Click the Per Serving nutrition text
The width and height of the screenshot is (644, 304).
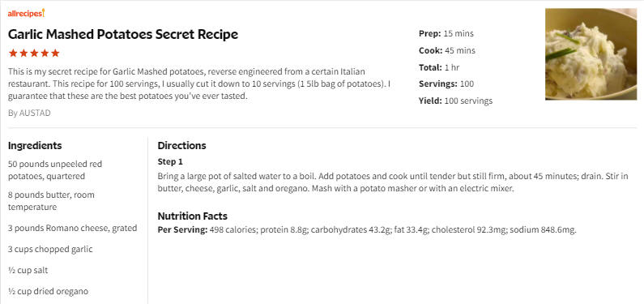pos(367,229)
